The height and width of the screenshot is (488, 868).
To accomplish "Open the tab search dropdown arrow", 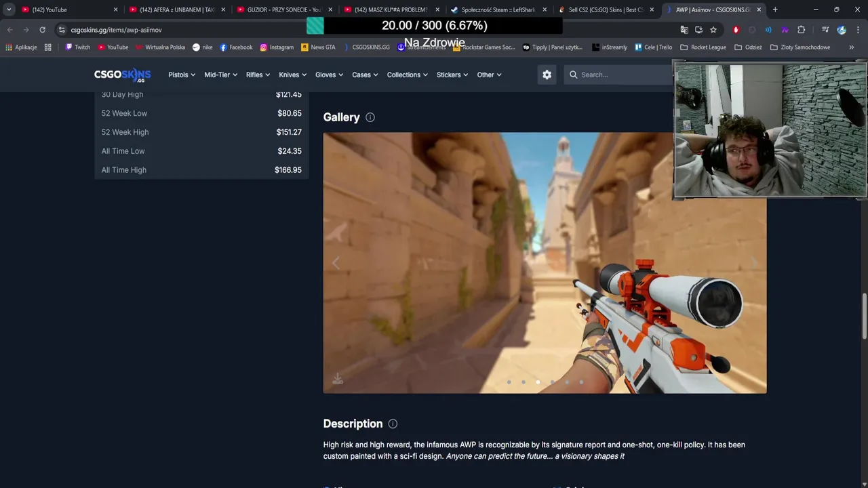I will (x=9, y=9).
